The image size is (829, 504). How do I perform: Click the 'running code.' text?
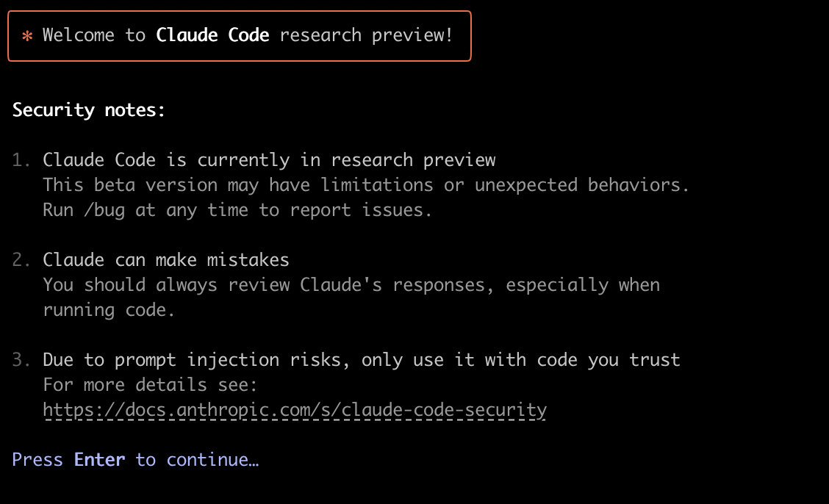coord(108,310)
